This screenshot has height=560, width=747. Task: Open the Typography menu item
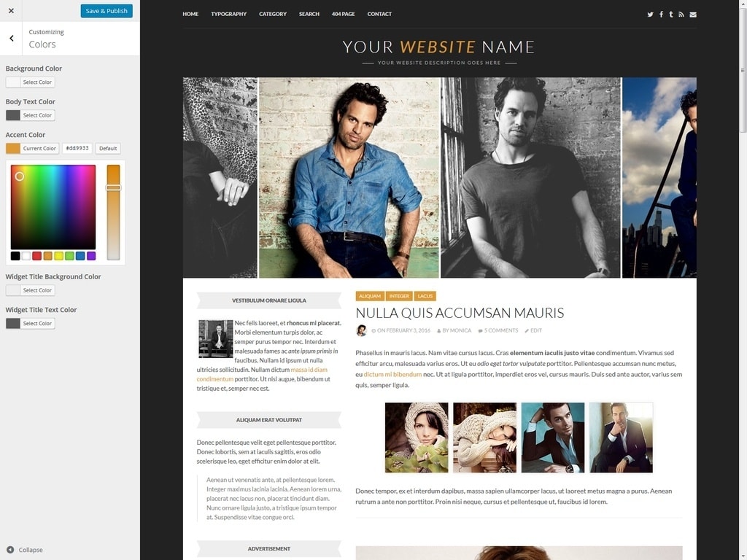pos(229,14)
